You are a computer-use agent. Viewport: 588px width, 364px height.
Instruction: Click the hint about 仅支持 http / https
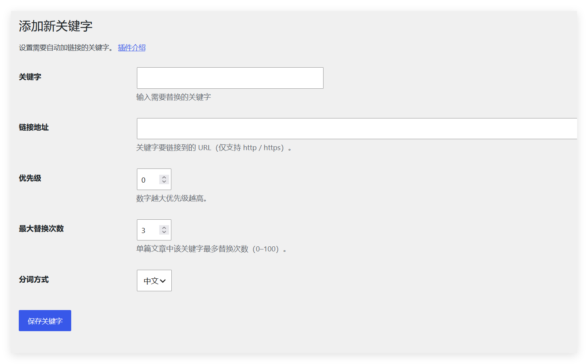(214, 148)
